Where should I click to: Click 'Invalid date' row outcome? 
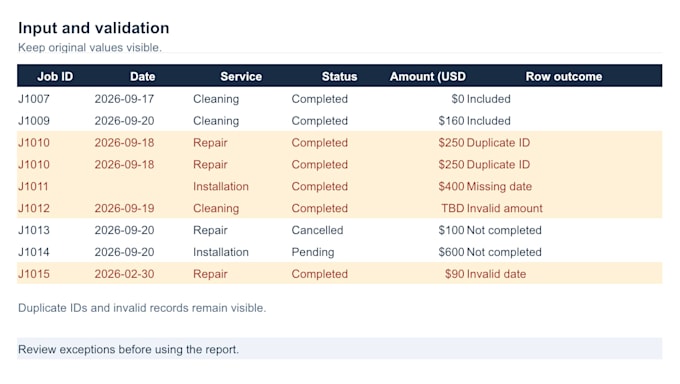pos(496,274)
